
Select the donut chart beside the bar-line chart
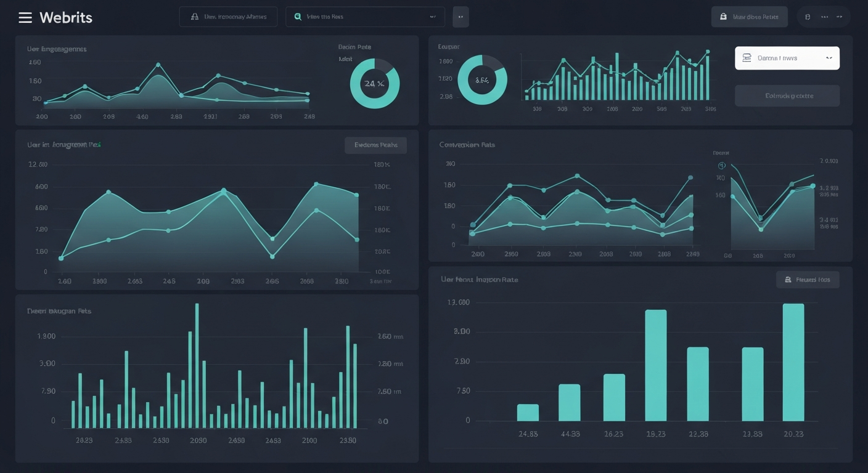[482, 79]
